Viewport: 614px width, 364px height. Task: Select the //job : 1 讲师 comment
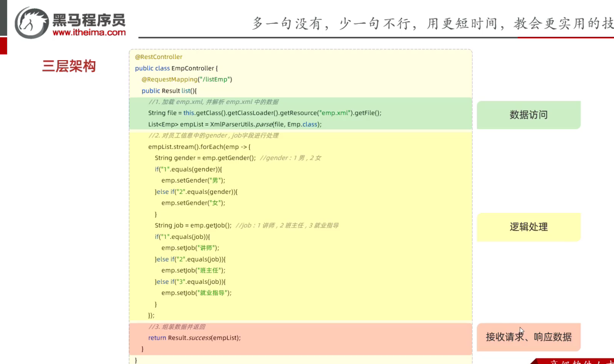tap(287, 225)
